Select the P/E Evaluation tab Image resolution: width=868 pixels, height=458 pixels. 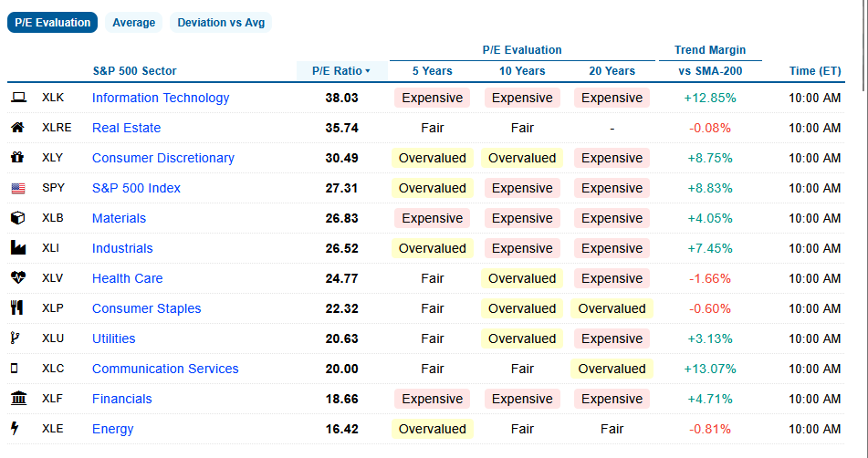pos(53,23)
